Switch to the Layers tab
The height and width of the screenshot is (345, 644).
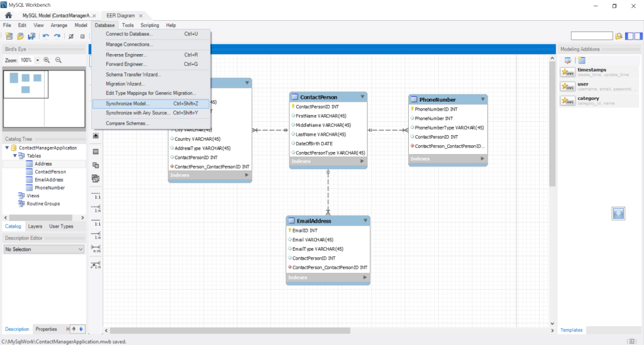(x=35, y=226)
